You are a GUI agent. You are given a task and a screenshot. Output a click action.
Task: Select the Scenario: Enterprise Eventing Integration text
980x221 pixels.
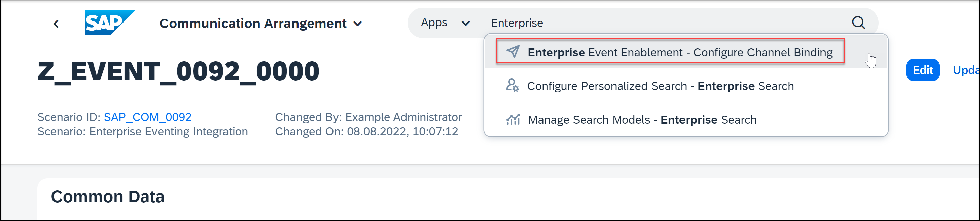coord(143,131)
